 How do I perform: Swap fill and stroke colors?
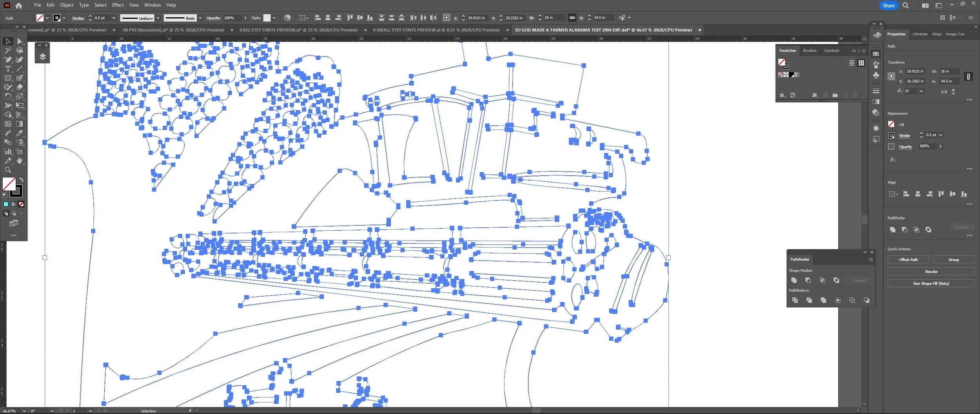point(22,180)
